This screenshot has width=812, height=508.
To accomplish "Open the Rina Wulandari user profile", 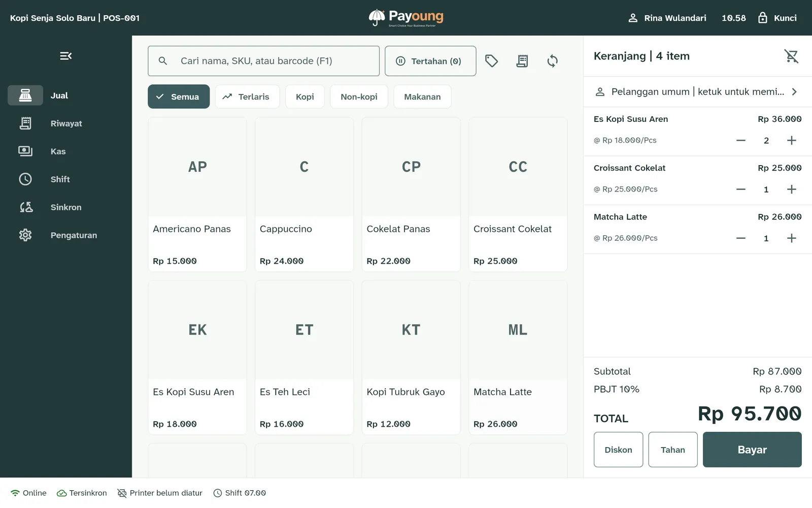I will [667, 18].
